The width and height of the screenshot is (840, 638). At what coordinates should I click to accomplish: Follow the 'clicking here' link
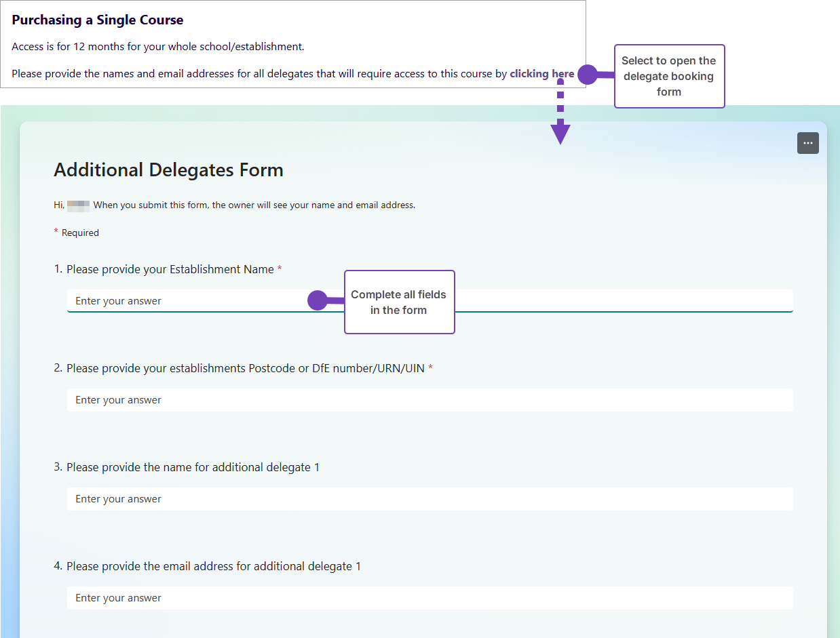(x=541, y=74)
